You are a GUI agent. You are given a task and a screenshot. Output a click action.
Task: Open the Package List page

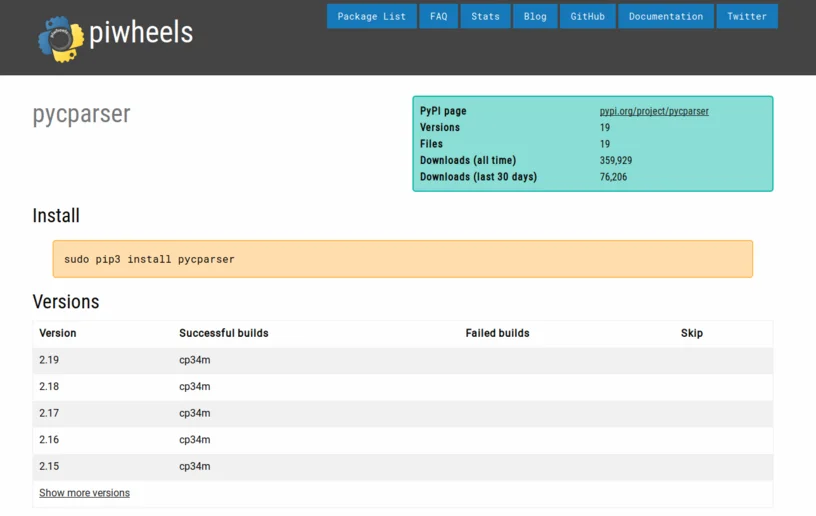pyautogui.click(x=372, y=16)
